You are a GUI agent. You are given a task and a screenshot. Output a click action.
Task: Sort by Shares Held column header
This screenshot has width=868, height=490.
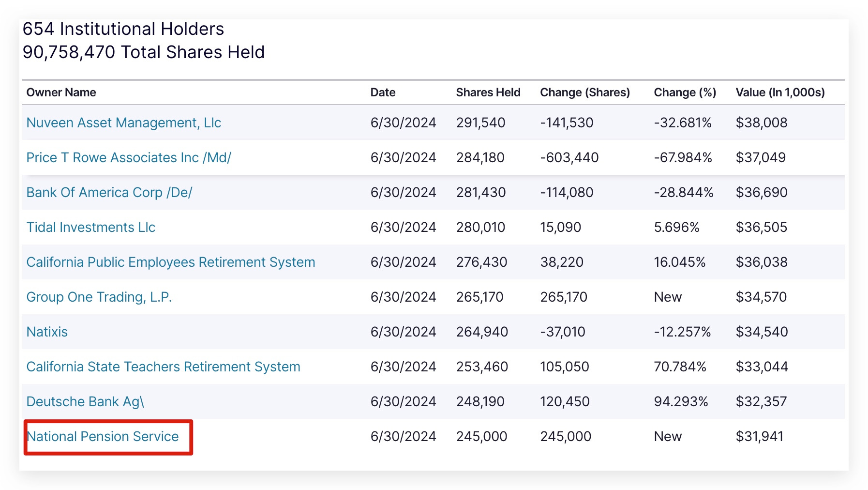click(488, 92)
